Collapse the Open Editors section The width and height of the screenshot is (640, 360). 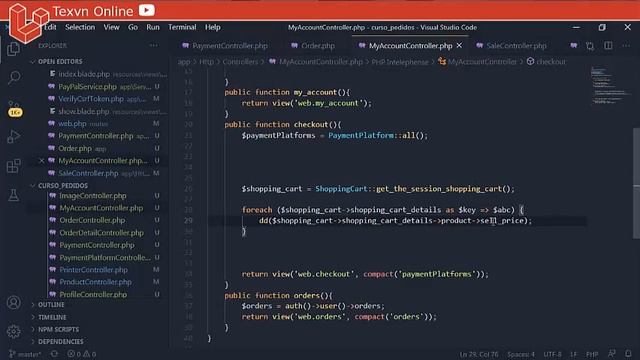point(60,61)
